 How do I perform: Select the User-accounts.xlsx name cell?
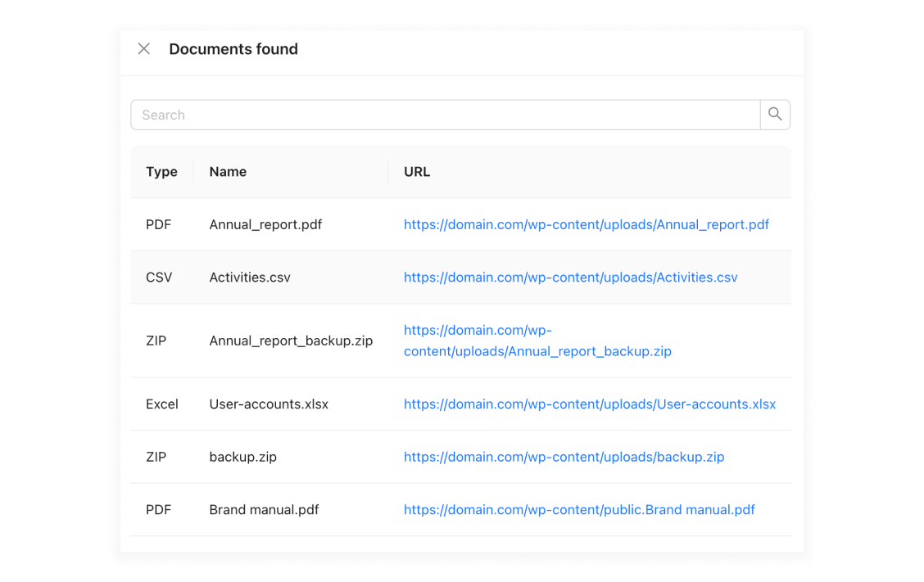pyautogui.click(x=269, y=404)
